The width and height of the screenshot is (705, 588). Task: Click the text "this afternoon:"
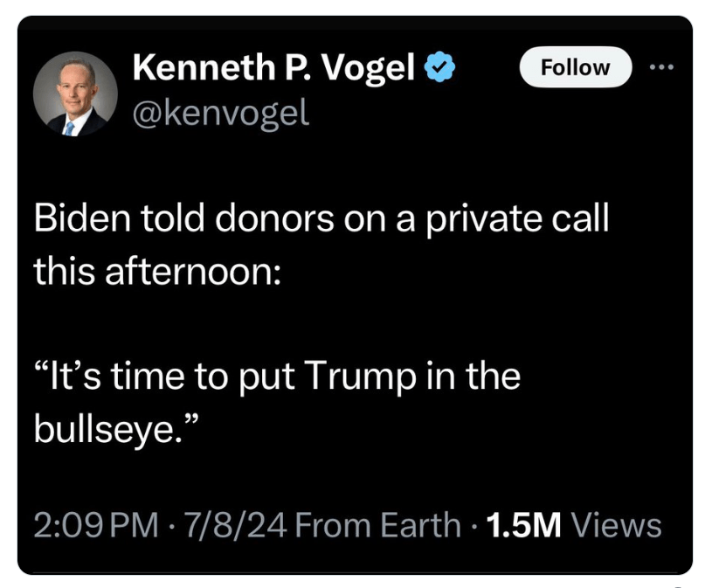tap(156, 271)
